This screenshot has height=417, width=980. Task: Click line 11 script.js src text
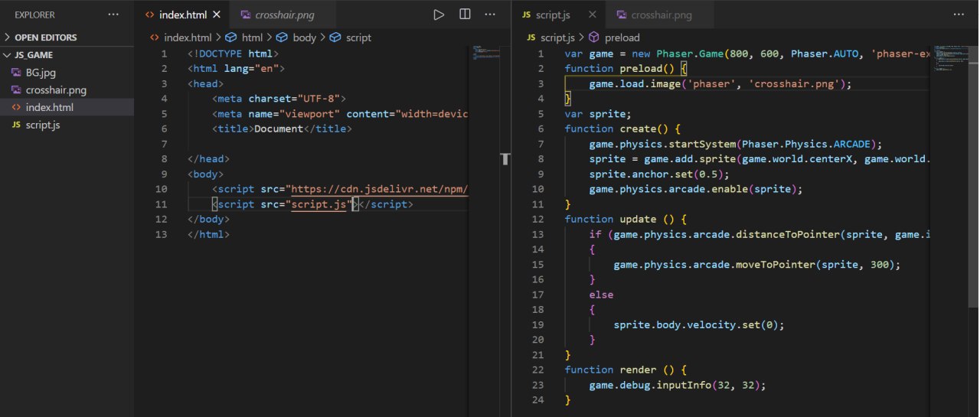320,204
